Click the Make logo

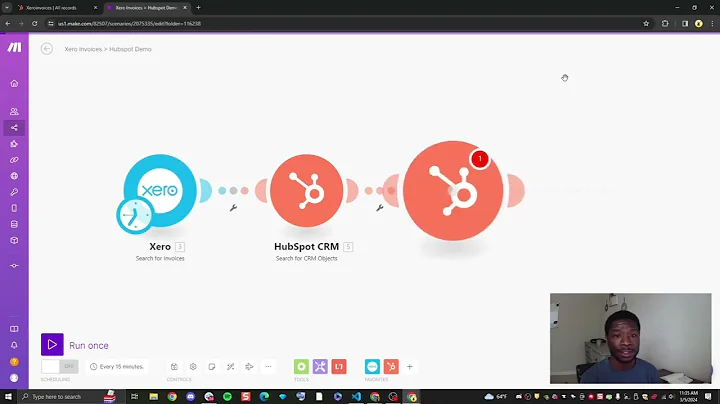click(x=14, y=47)
